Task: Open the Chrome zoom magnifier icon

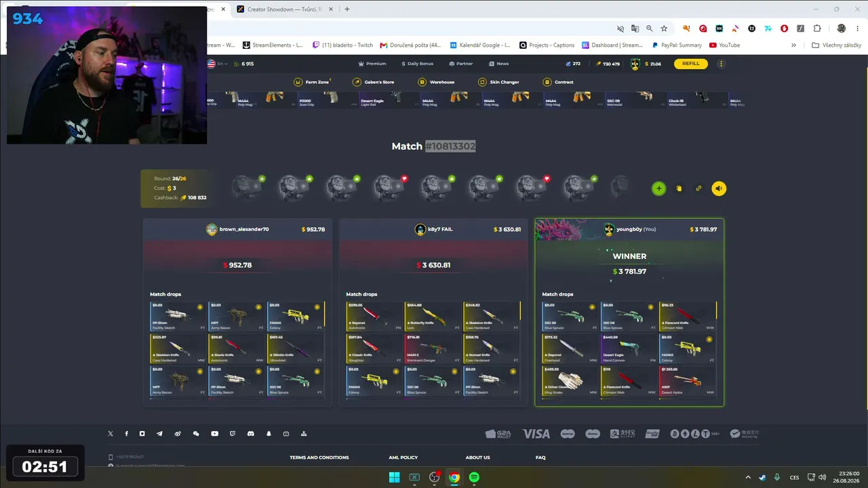Action: tap(650, 28)
